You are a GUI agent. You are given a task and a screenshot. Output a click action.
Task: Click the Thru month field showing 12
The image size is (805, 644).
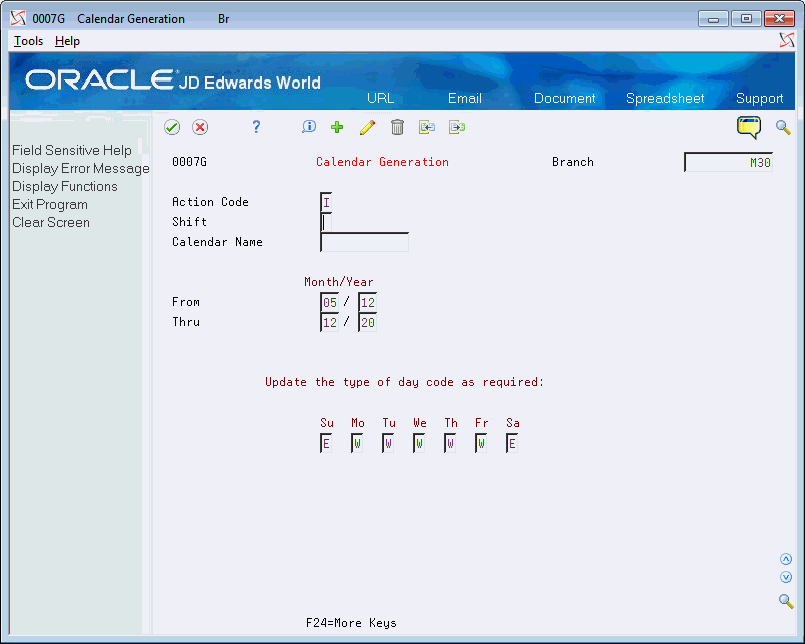coord(330,323)
